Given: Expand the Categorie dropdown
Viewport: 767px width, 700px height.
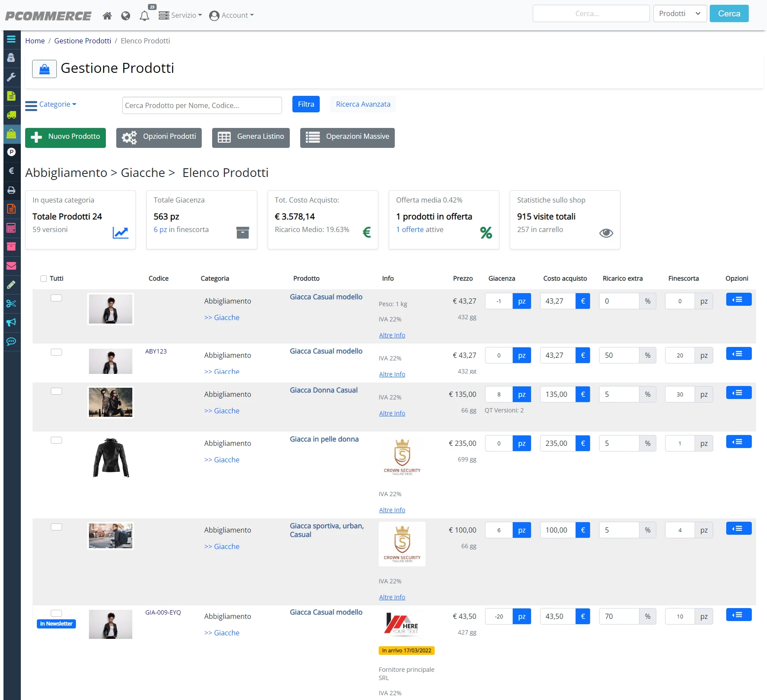Looking at the screenshot, I should [x=51, y=105].
